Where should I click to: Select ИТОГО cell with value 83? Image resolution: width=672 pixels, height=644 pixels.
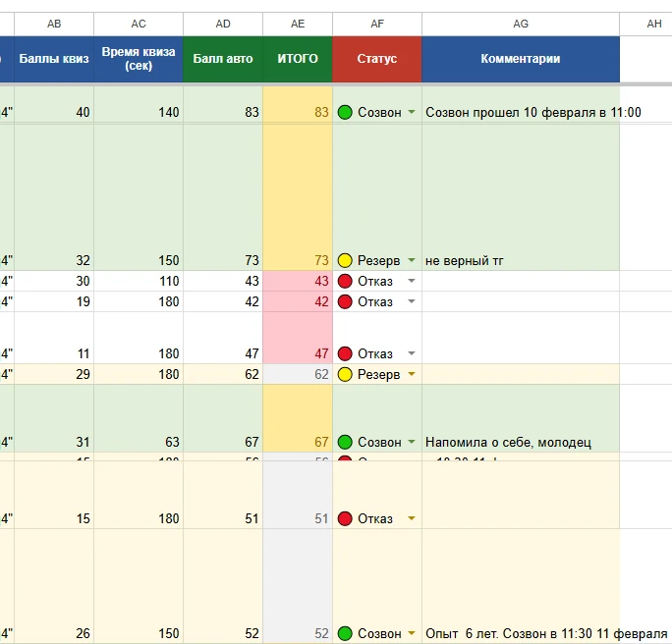click(x=298, y=105)
